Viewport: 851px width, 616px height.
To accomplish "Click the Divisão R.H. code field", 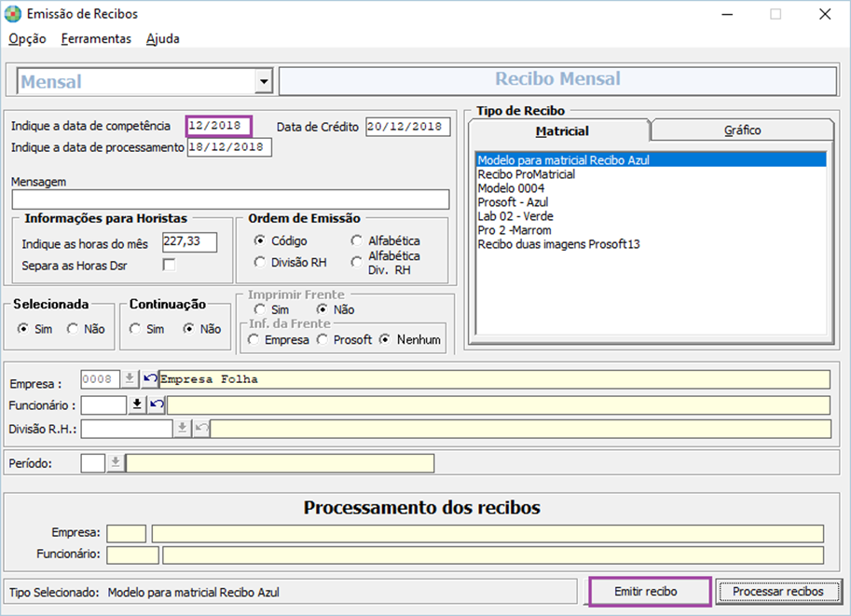I will pos(127,429).
